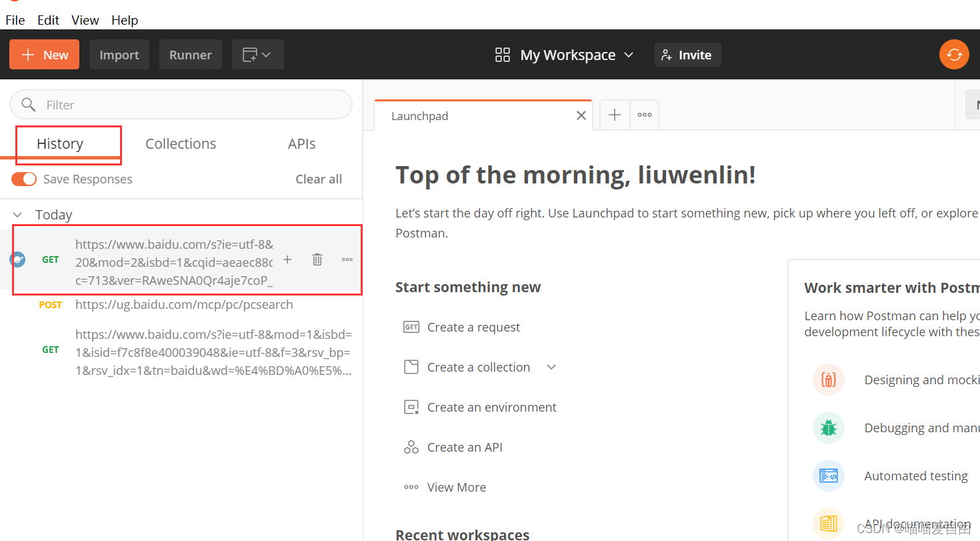The image size is (980, 541).
Task: Open the new window dropdown icon
Action: [257, 55]
